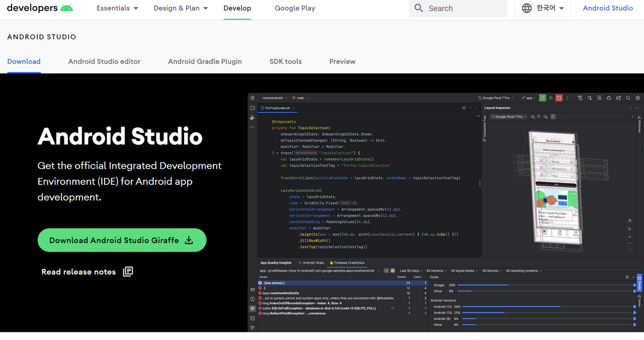644x340 pixels.
Task: Click the search magnifier in the IDE toolbar
Action: pos(628,98)
